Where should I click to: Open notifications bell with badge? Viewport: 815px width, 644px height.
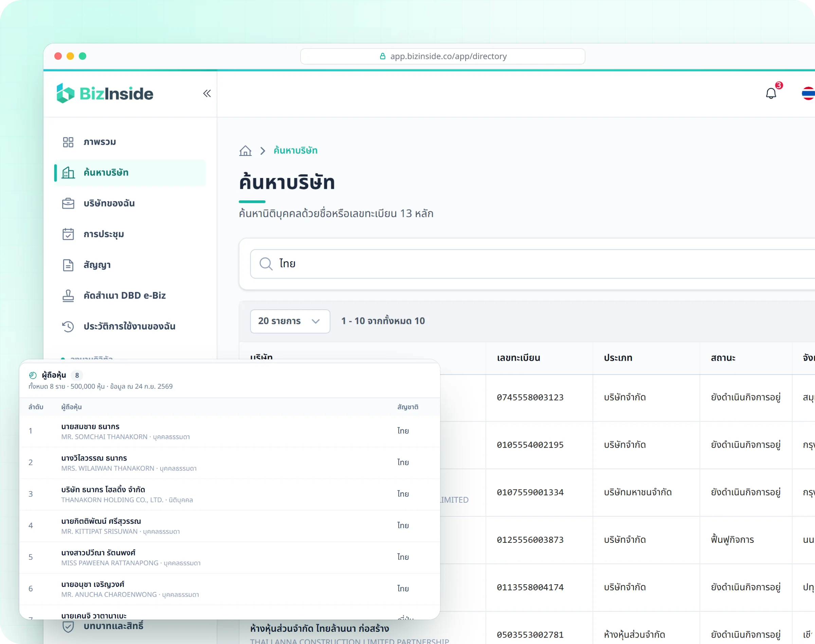tap(771, 93)
